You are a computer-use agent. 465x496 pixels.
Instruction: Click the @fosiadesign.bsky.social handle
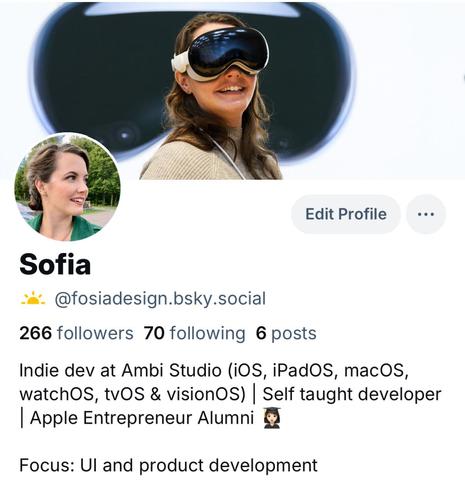pos(160,298)
